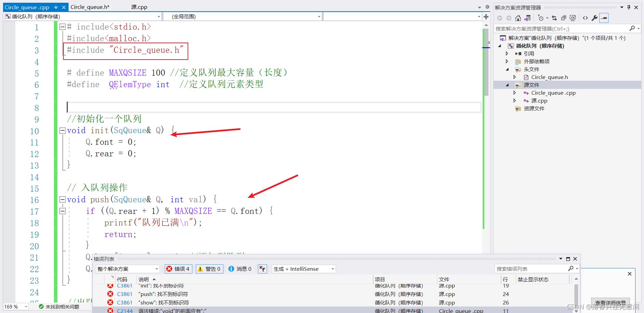Open the 169 % zoom level dropdown
Viewport: 644px width, 313px height.
coord(16,307)
